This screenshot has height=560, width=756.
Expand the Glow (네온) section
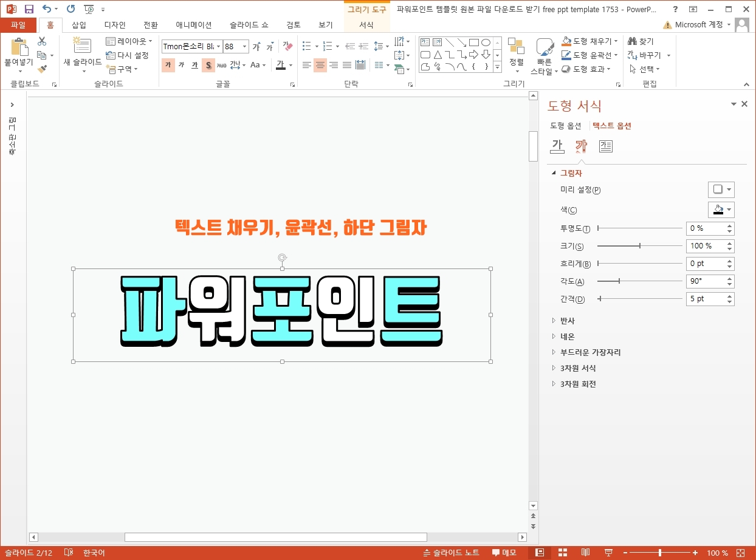568,336
